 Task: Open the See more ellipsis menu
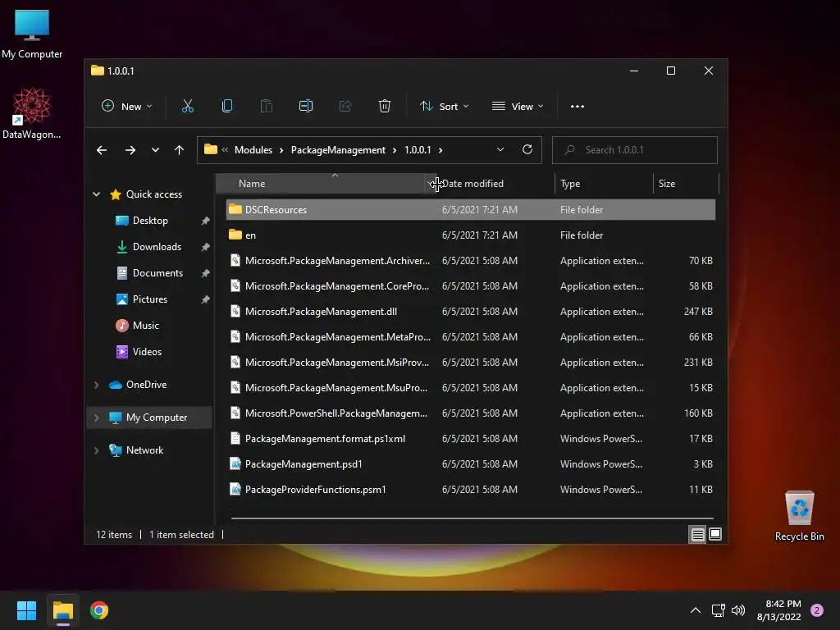pyautogui.click(x=577, y=106)
